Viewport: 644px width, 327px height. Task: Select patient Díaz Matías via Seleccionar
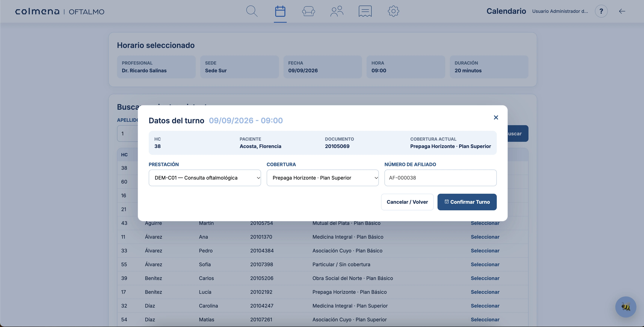coord(485,319)
